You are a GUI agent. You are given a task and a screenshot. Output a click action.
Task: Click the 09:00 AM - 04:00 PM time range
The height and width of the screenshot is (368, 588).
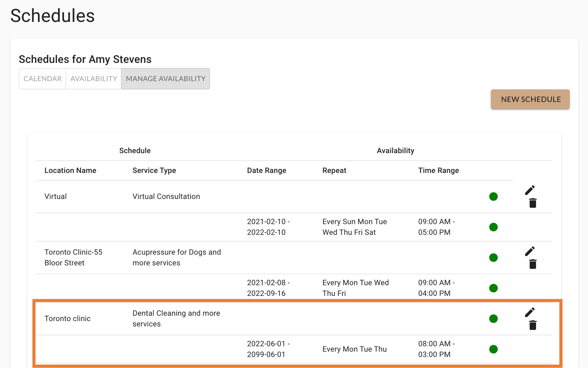pos(436,288)
